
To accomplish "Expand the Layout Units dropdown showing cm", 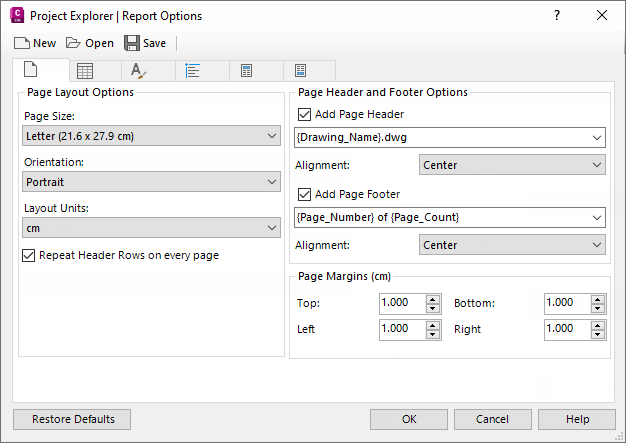I will point(273,229).
